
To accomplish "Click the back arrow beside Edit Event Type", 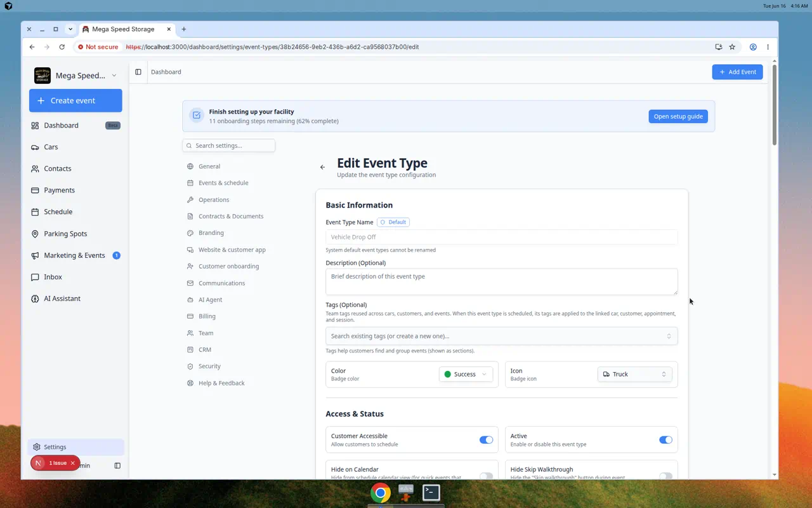I will (x=322, y=168).
